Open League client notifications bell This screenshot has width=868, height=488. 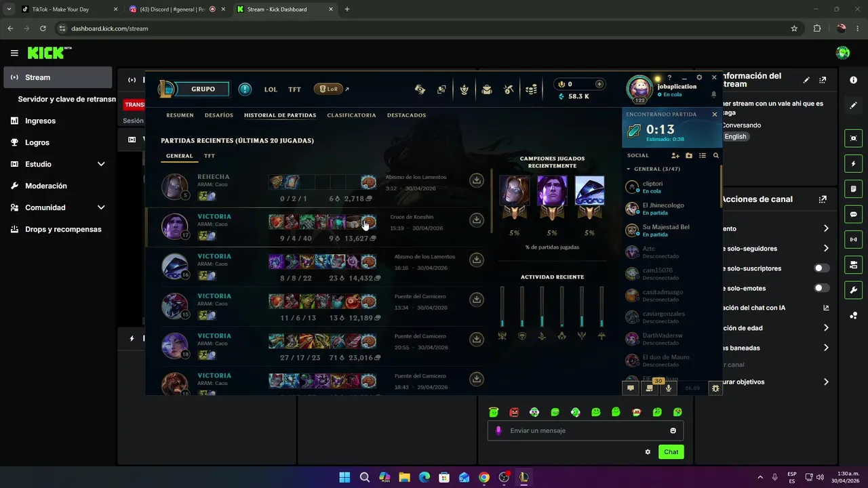tap(713, 94)
